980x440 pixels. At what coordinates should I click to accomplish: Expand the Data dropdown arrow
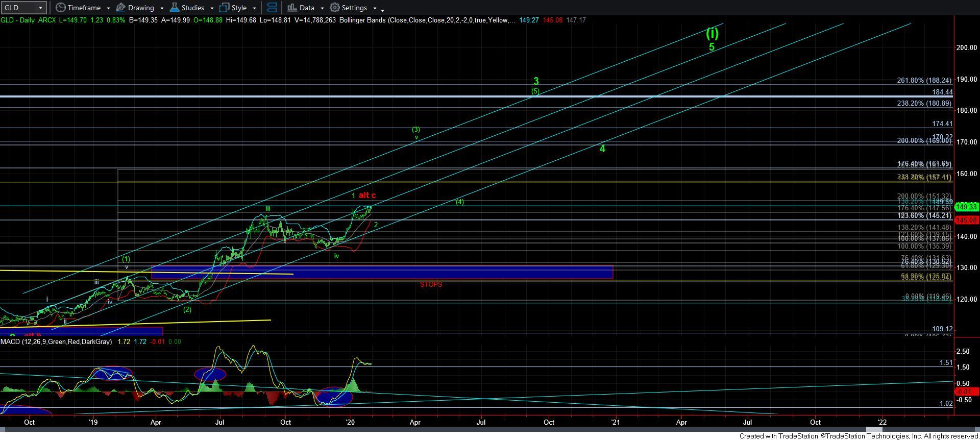coord(322,8)
